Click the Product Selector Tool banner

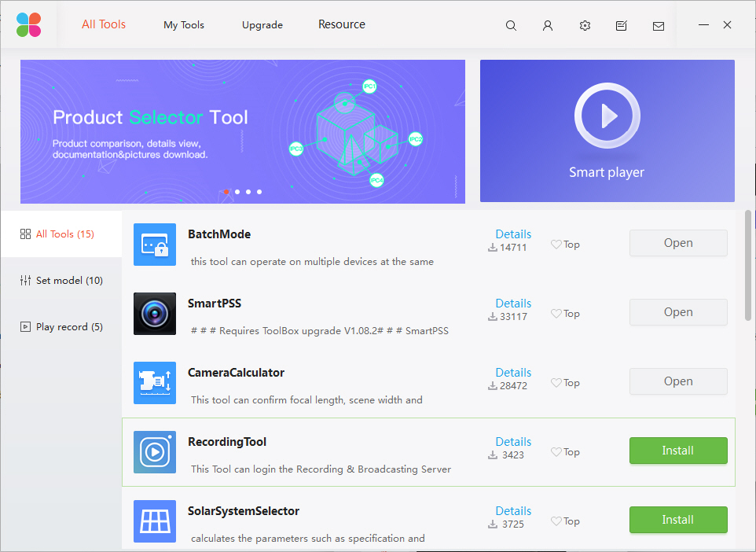[x=243, y=131]
